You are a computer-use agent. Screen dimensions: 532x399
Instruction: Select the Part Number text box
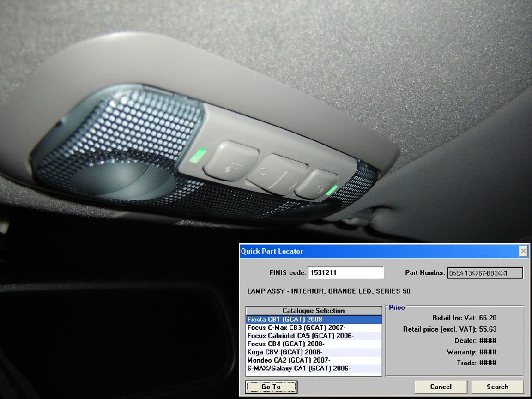click(485, 273)
